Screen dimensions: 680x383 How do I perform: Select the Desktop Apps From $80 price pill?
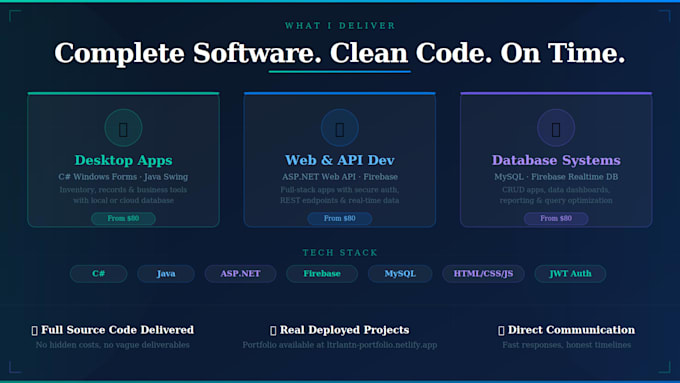click(x=123, y=218)
